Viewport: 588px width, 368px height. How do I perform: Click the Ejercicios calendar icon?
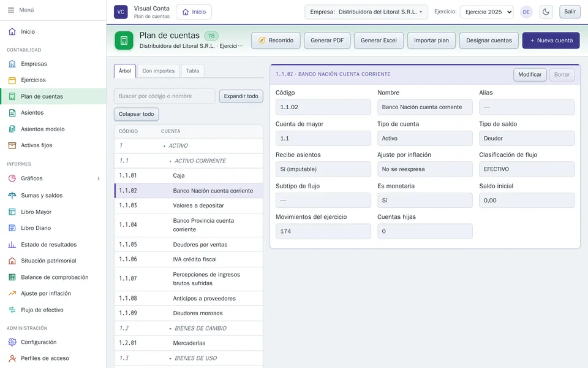click(x=12, y=80)
